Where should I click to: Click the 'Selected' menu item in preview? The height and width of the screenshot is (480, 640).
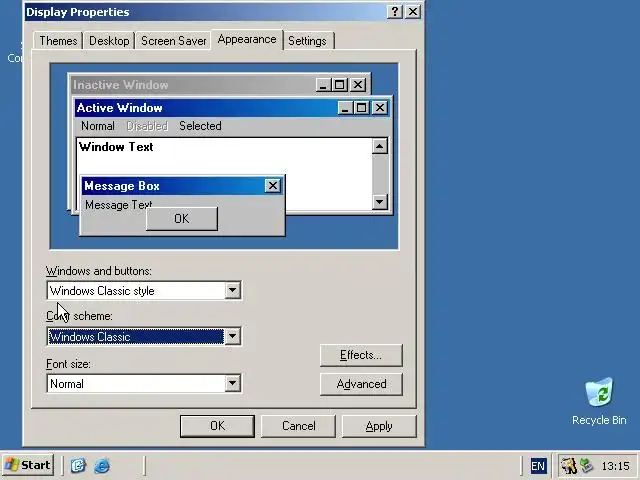point(200,126)
